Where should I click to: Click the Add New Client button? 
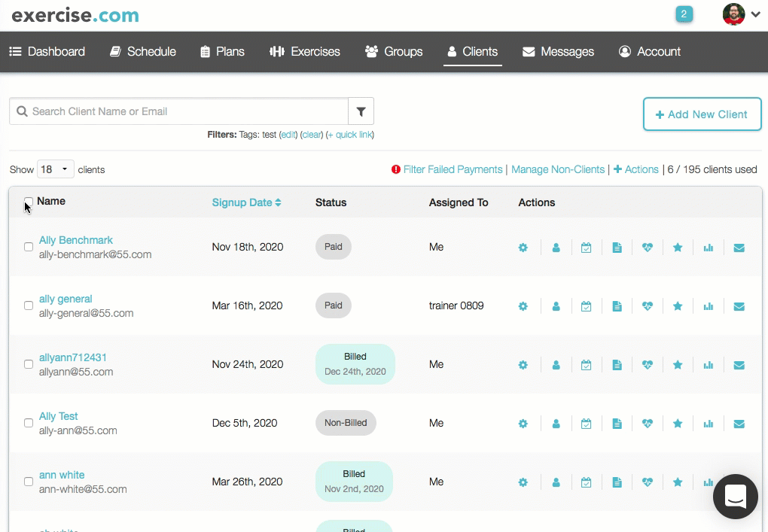702,114
